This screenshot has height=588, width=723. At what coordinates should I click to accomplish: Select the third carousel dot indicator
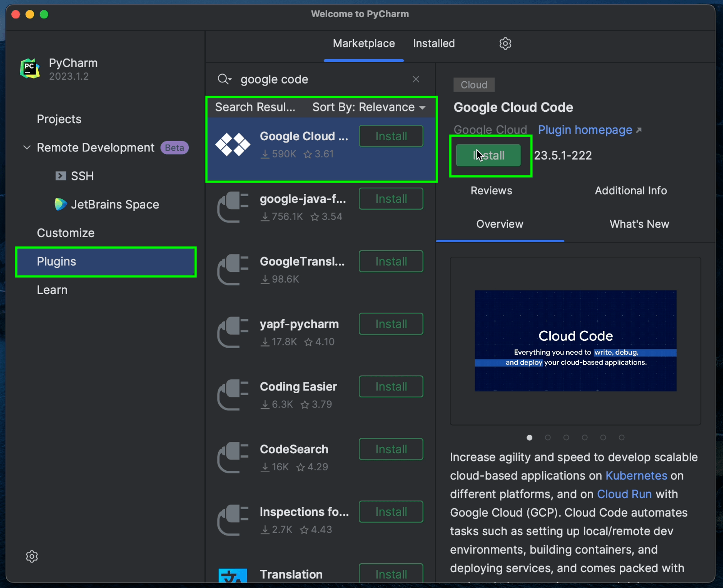566,437
